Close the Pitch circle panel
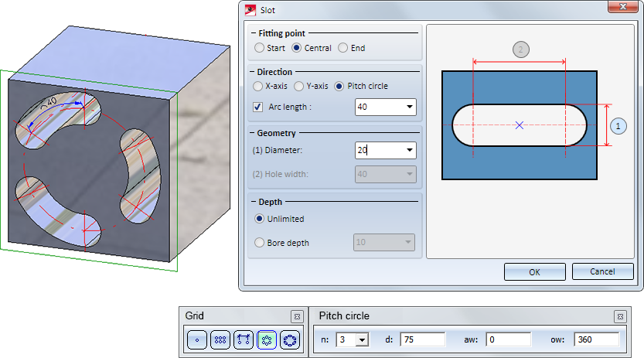The height and width of the screenshot is (358, 644). click(x=620, y=316)
